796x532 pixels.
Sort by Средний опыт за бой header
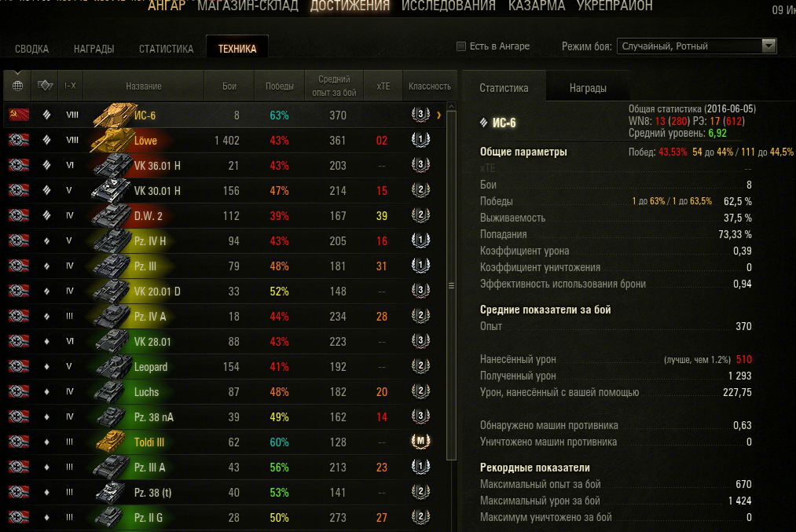click(334, 86)
